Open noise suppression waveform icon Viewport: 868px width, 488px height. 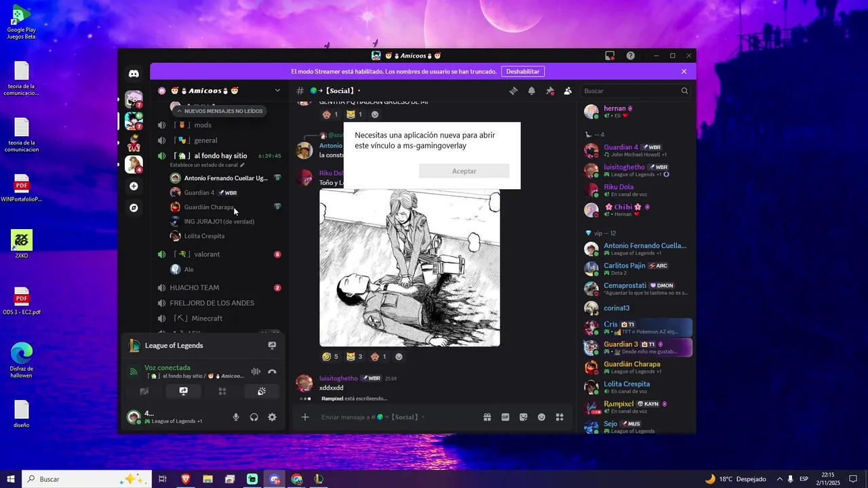coord(256,371)
